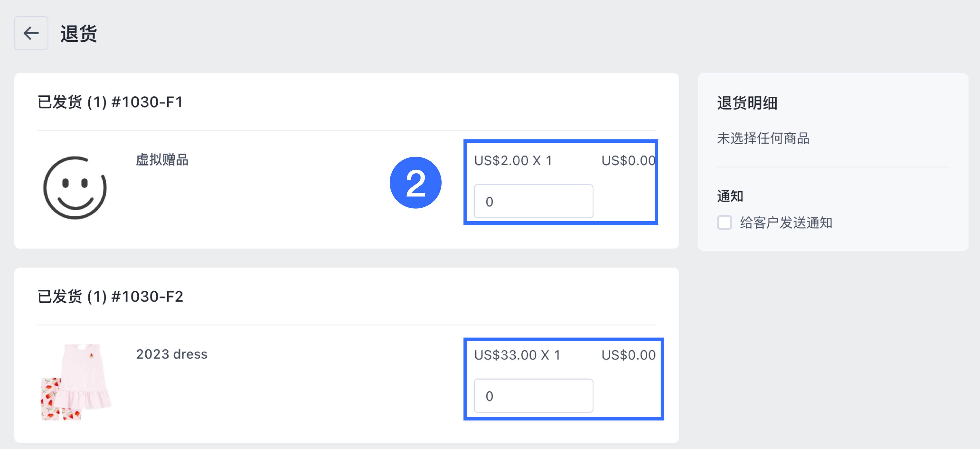Click the 虚拟赠品 US$0.00 subtotal
Viewport: 980px width, 449px height.
pyautogui.click(x=628, y=160)
